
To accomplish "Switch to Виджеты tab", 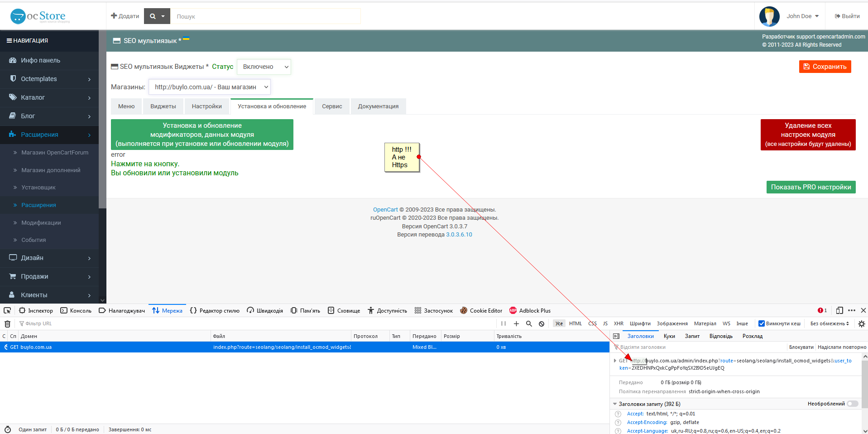I will pos(163,106).
